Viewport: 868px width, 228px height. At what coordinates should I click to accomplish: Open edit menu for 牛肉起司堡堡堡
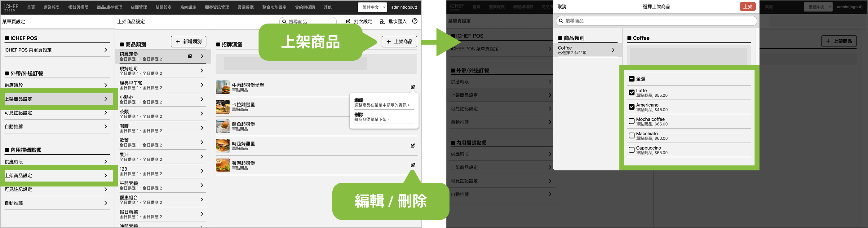413,87
